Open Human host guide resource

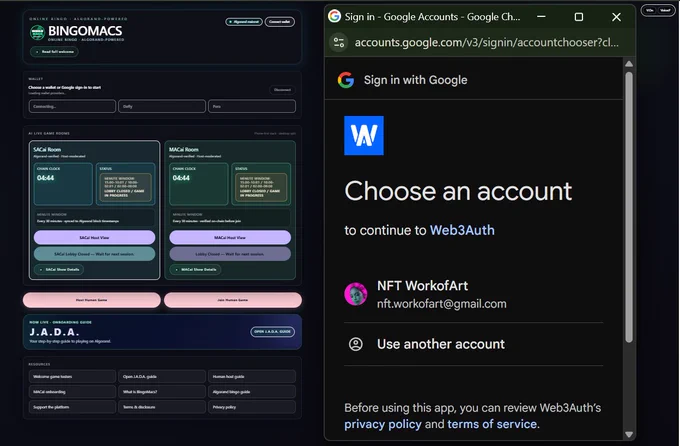[x=252, y=377]
